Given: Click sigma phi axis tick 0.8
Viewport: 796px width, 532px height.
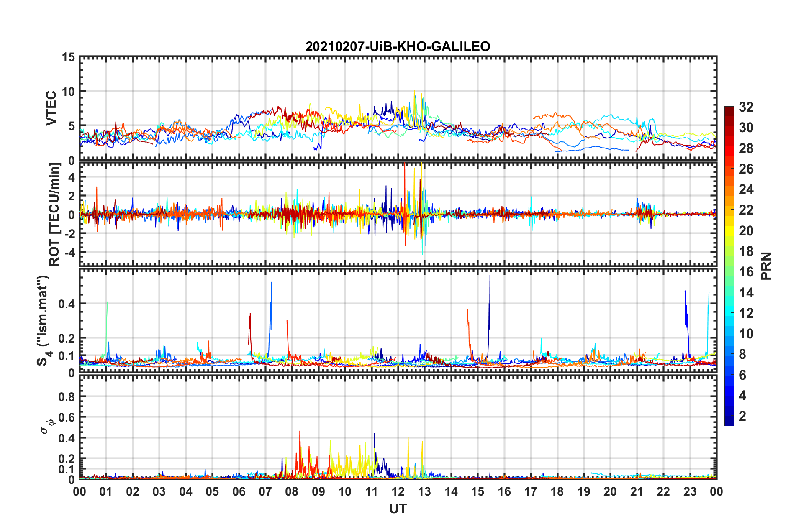Looking at the screenshot, I should (x=67, y=396).
